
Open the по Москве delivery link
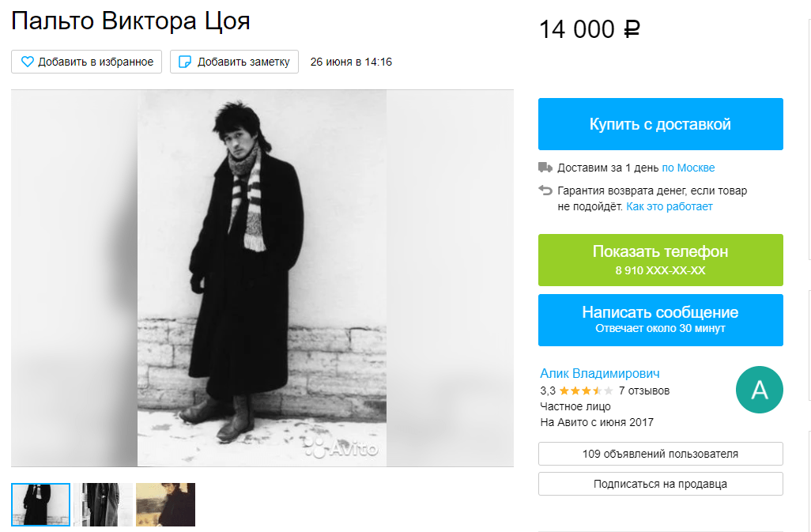tap(688, 168)
